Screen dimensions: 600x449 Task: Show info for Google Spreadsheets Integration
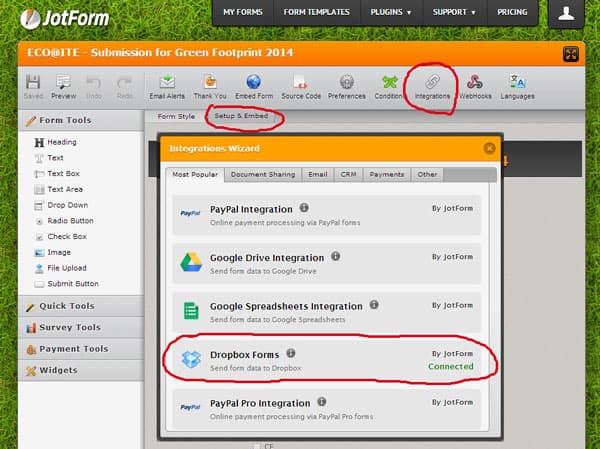coord(374,305)
